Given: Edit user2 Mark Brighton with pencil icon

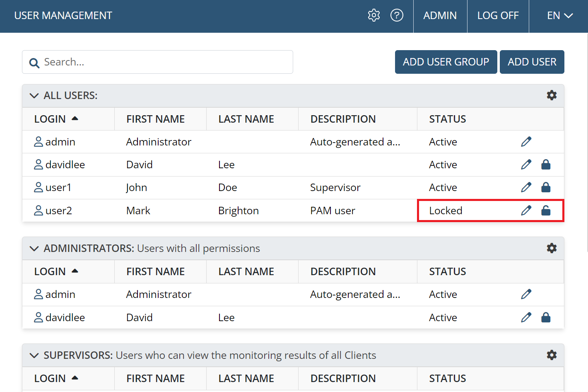Looking at the screenshot, I should coord(526,211).
